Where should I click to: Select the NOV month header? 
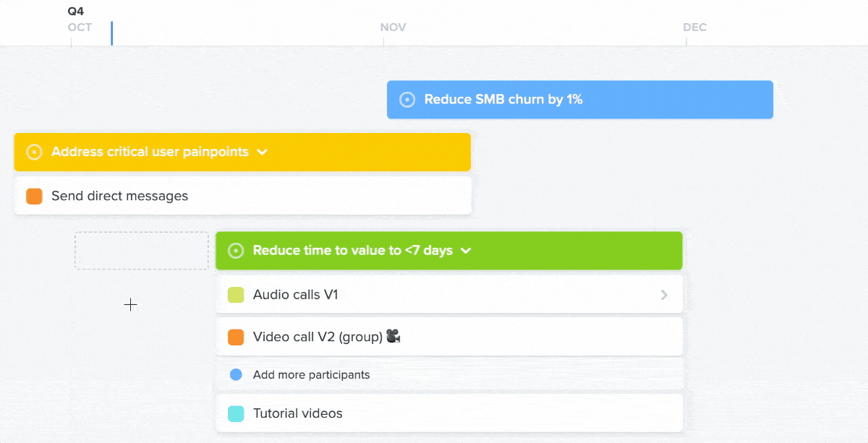click(x=393, y=27)
